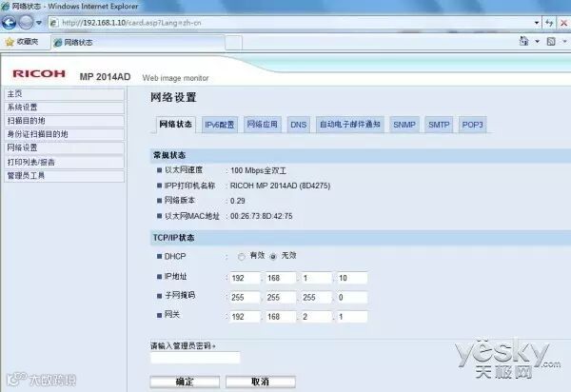
Task: Click IP address second octet field 168
Action: pos(281,278)
